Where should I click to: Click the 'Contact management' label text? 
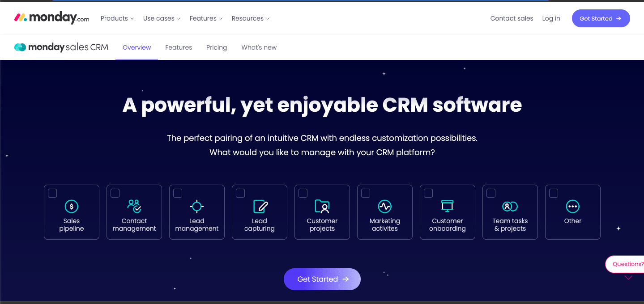coord(134,225)
